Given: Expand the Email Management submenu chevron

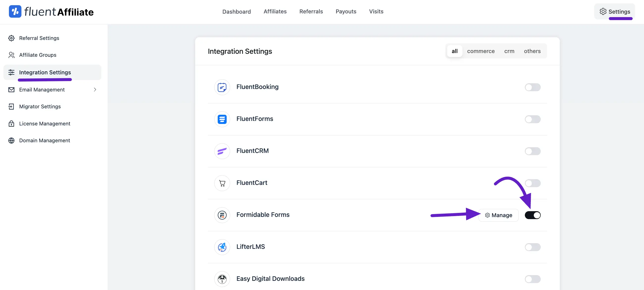Looking at the screenshot, I should (x=95, y=89).
